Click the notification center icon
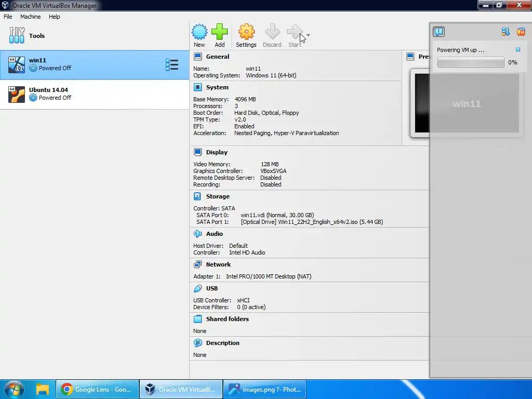This screenshot has width=532, height=399. (x=438, y=32)
